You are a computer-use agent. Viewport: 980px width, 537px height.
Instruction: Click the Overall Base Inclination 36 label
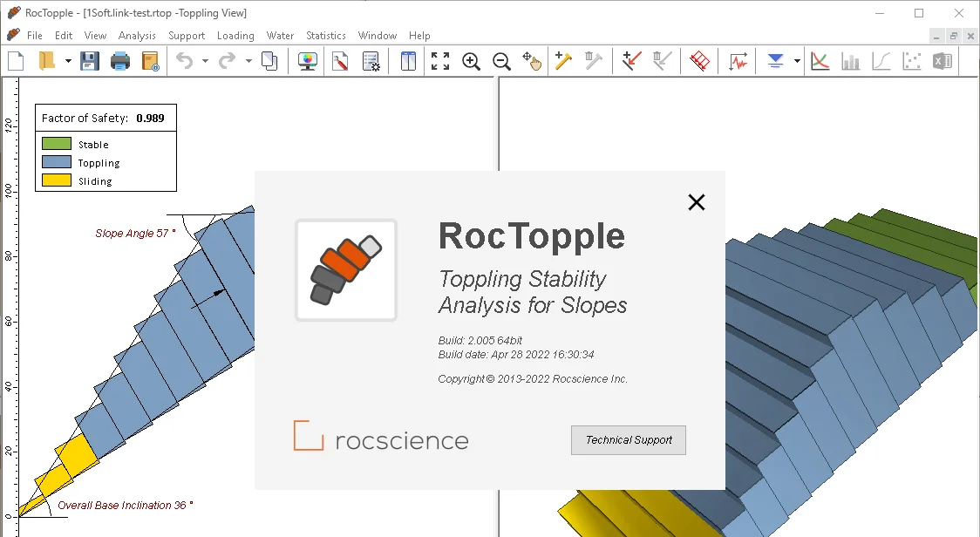point(125,505)
